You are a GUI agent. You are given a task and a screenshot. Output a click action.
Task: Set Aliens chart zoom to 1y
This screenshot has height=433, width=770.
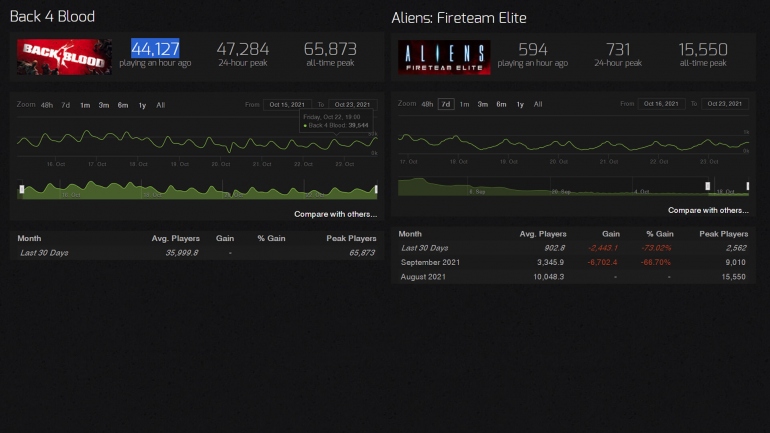(x=520, y=104)
